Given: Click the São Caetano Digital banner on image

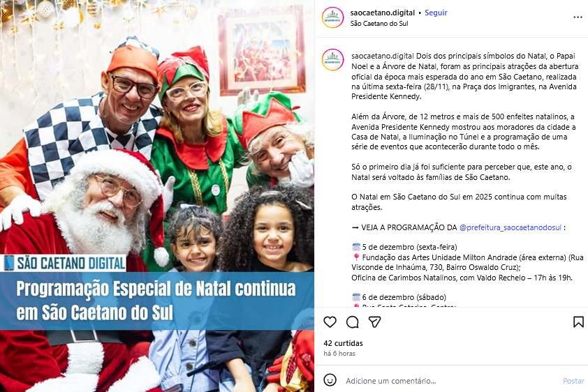Looking at the screenshot, I should [x=64, y=263].
